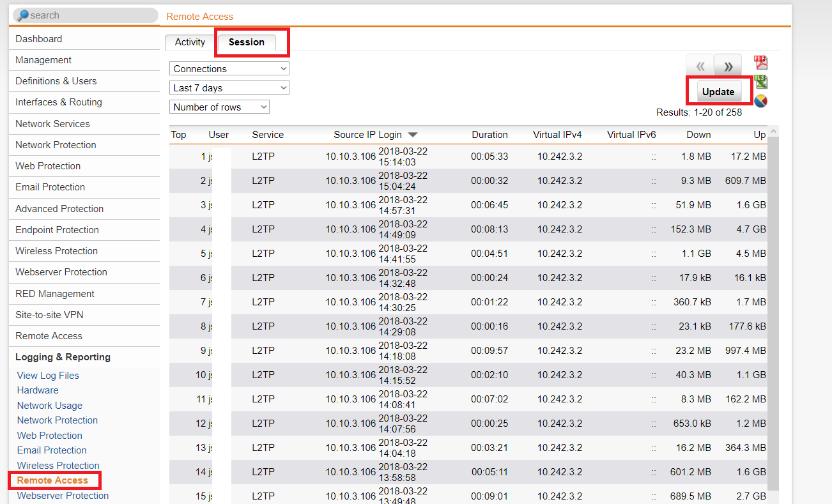Open Site-to-site VPN menu
The height and width of the screenshot is (504, 832).
pyautogui.click(x=84, y=315)
